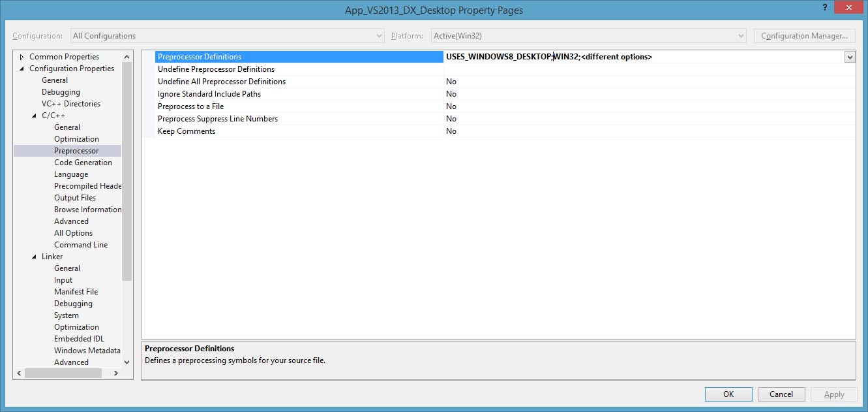This screenshot has height=412, width=868.
Task: Select Advanced under the Linker node
Action: tap(71, 362)
